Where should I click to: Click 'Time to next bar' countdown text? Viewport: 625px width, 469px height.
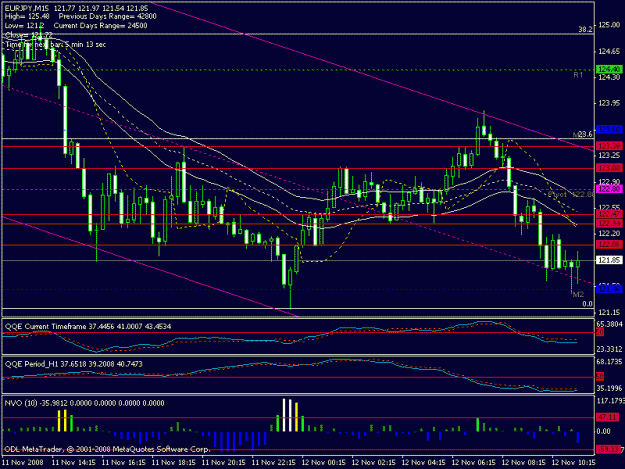[55, 45]
